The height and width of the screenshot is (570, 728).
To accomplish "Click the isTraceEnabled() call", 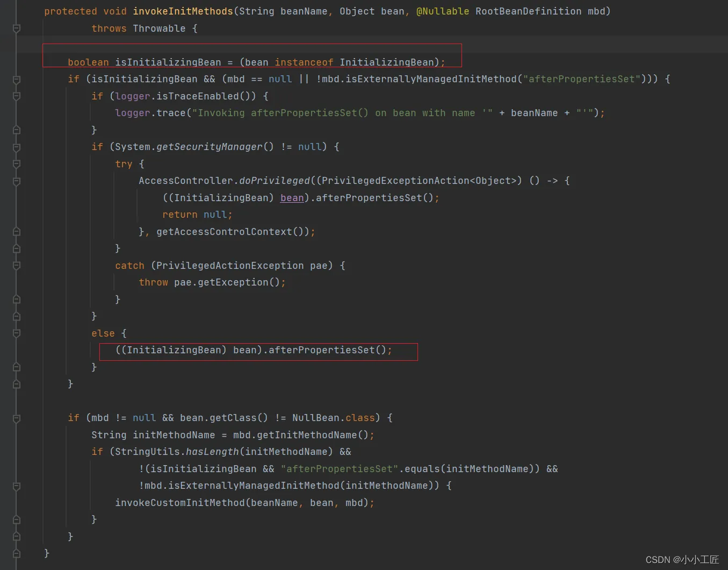I will pos(206,96).
